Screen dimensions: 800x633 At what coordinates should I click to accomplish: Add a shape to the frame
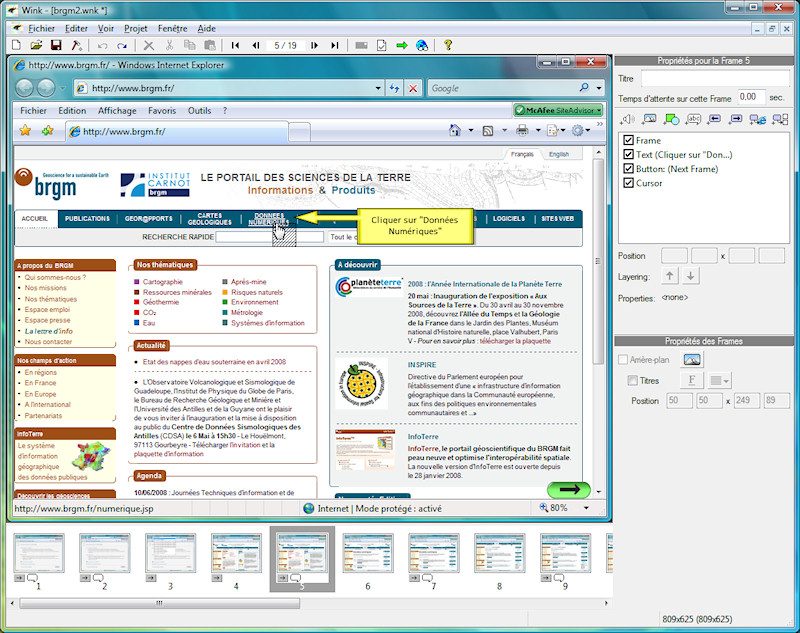(671, 119)
